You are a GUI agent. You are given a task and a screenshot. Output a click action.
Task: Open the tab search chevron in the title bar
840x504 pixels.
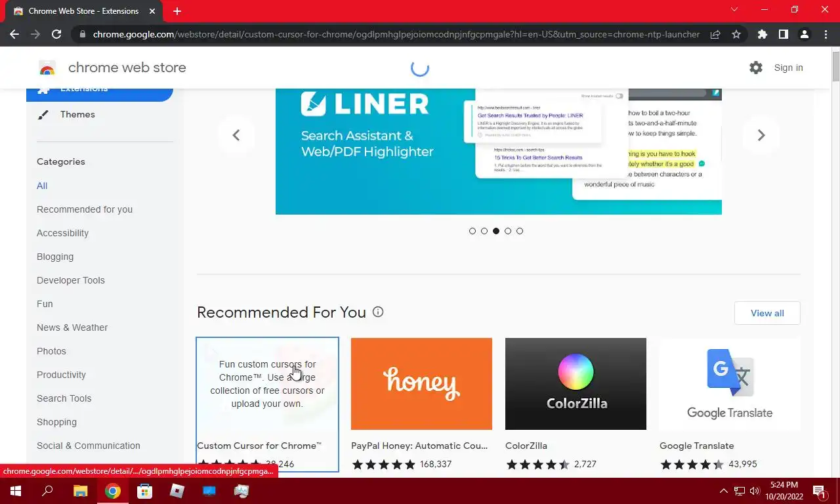point(734,10)
